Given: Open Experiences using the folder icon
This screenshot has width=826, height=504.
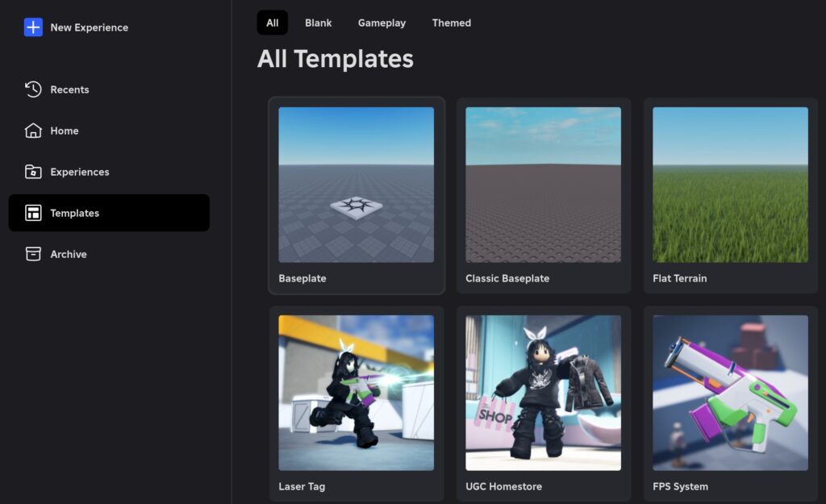Looking at the screenshot, I should coord(33,172).
